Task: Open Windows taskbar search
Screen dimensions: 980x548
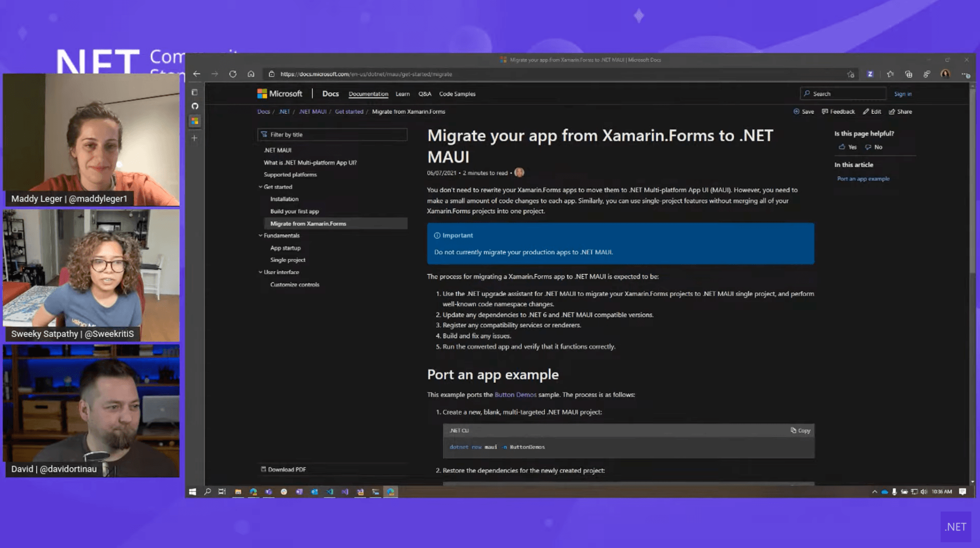Action: pos(207,492)
